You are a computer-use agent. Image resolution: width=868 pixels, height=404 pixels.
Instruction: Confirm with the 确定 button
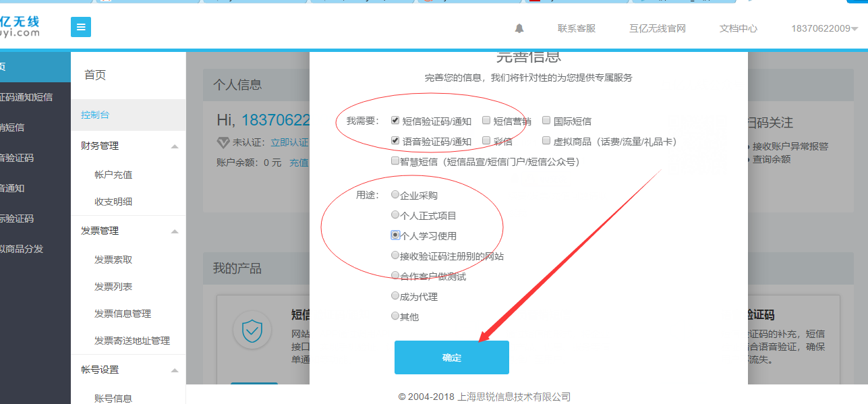pyautogui.click(x=452, y=357)
